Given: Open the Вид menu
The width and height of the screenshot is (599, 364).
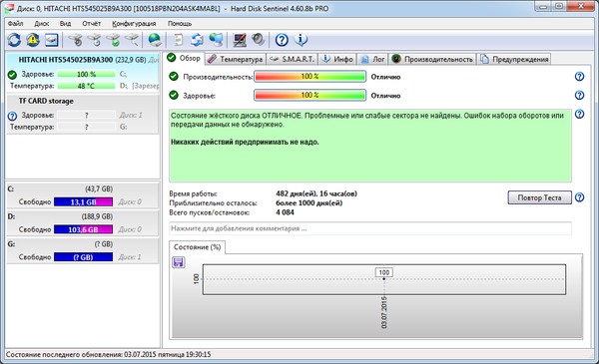Looking at the screenshot, I should pyautogui.click(x=65, y=23).
